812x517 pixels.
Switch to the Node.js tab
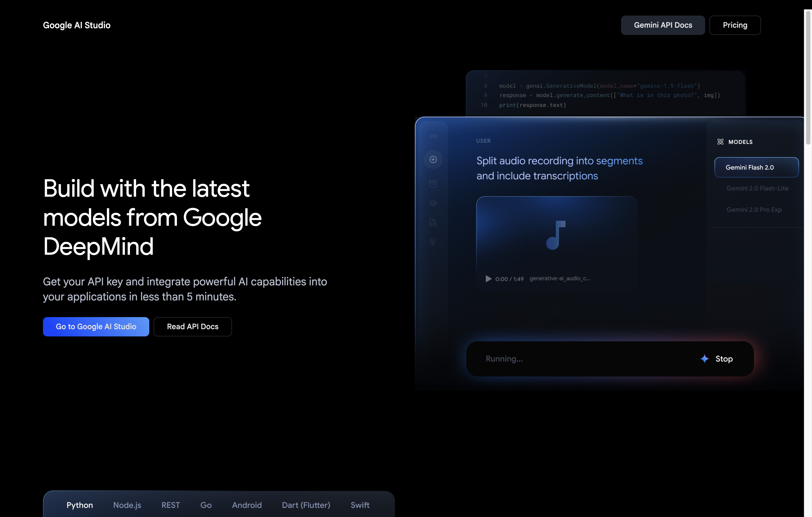(127, 505)
